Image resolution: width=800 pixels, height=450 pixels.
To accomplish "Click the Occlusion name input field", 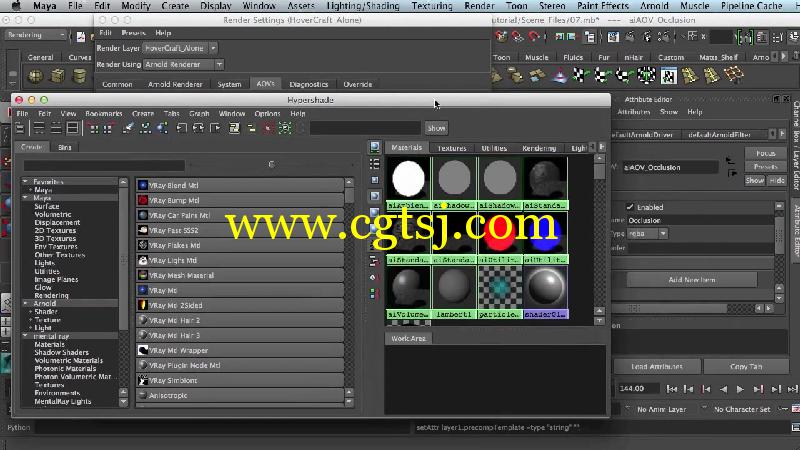I will [x=699, y=220].
